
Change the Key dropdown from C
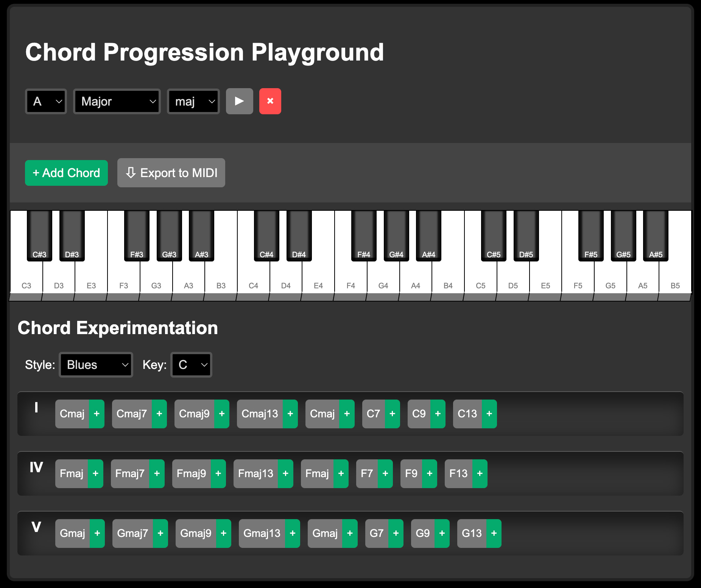coord(191,364)
